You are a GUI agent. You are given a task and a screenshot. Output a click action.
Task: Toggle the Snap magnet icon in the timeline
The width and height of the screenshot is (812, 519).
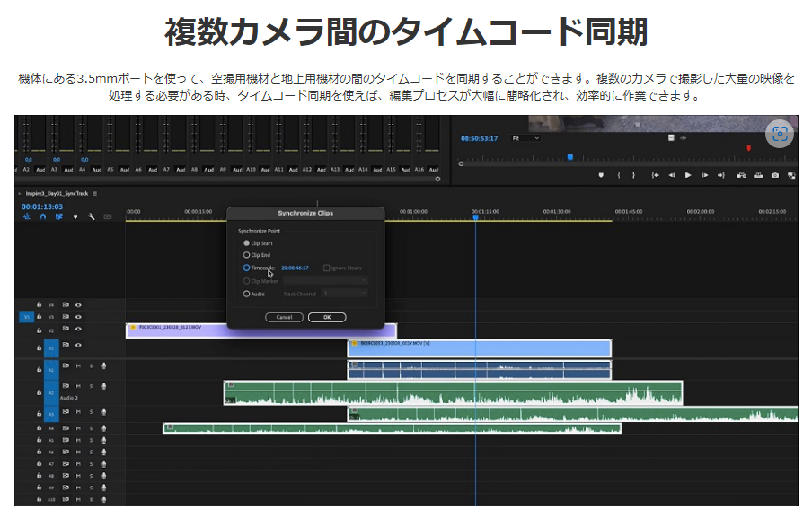[x=42, y=216]
